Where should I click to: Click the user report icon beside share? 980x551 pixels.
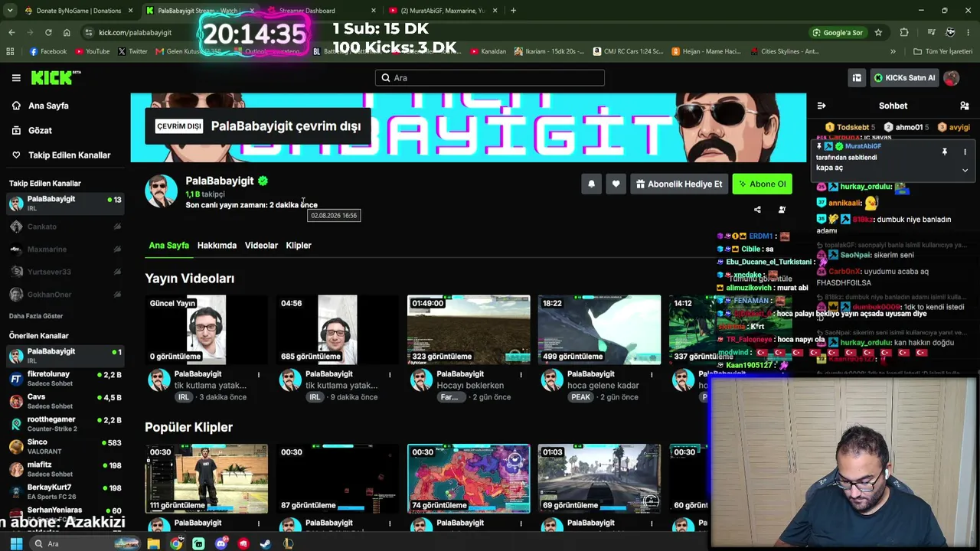[782, 209]
